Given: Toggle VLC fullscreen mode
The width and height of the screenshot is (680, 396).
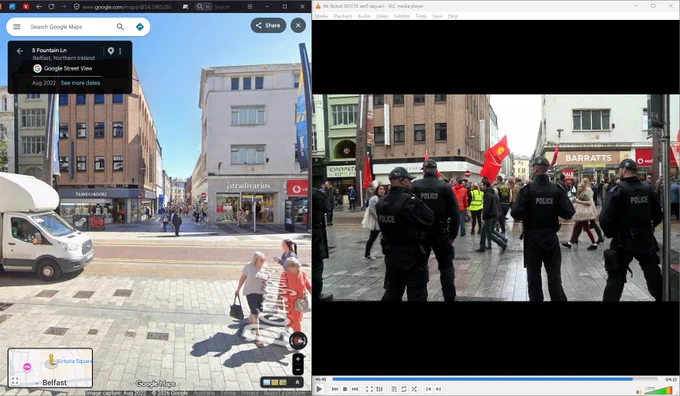Looking at the screenshot, I should pos(369,389).
